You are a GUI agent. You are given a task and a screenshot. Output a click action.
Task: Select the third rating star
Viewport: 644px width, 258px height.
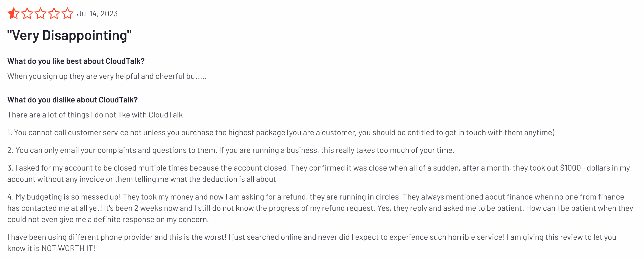tap(41, 13)
